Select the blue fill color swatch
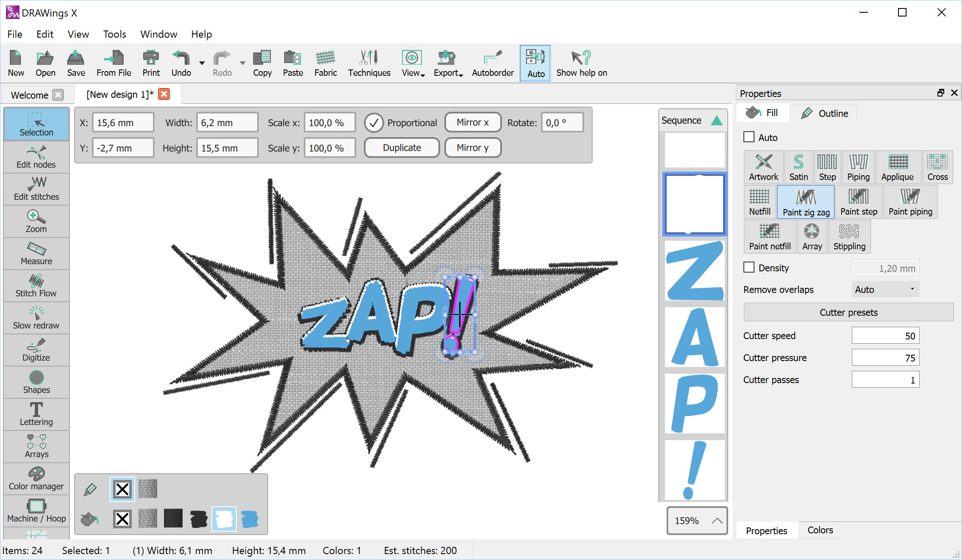Screen dimensions: 962x560 point(250,519)
